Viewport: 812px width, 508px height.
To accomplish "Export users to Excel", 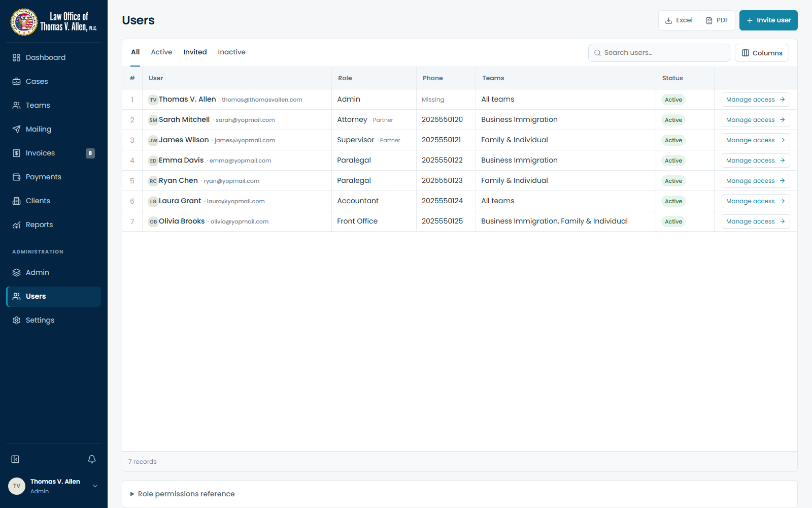I will click(679, 20).
